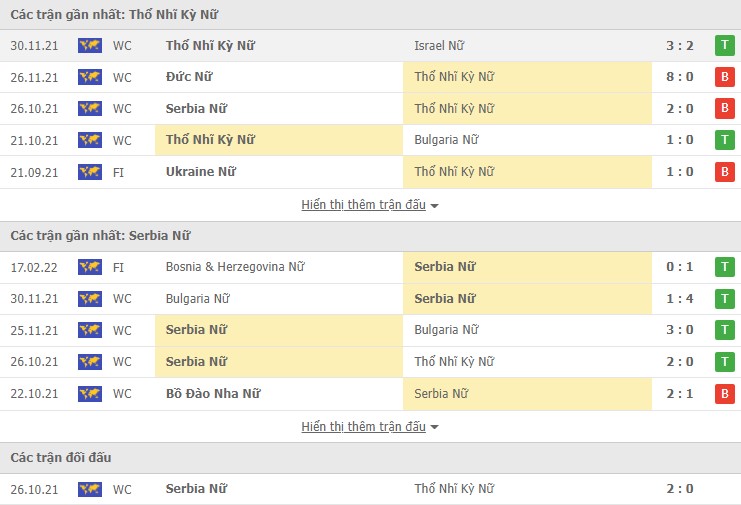Select the Ukraine Nữ team name

(x=201, y=172)
